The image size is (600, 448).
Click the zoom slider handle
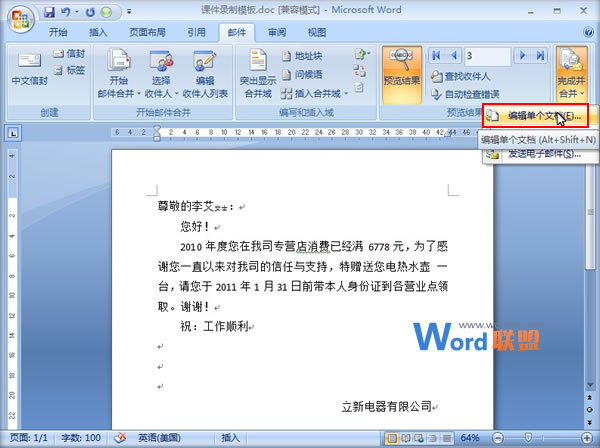(x=528, y=437)
